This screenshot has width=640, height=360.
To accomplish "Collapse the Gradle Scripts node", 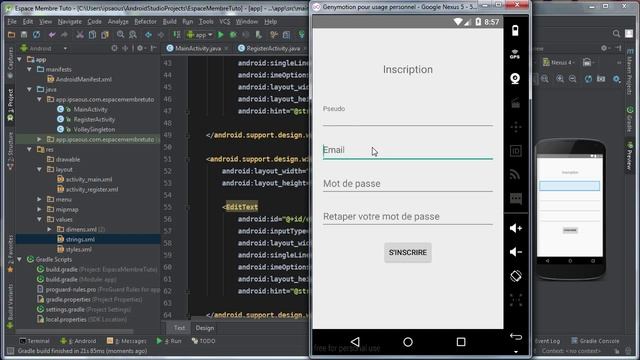I will tap(19, 259).
